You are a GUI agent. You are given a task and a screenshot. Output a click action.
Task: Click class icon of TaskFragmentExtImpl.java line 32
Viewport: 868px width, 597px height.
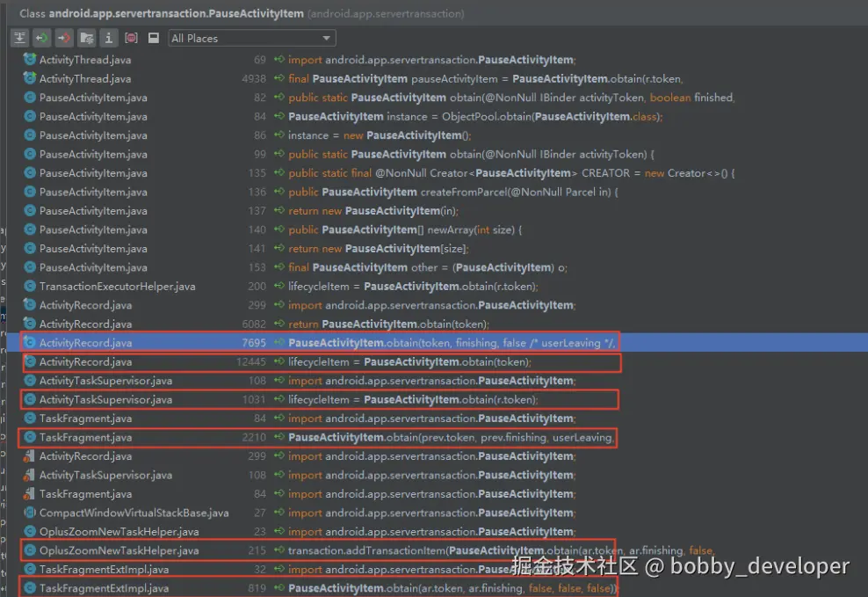(x=30, y=570)
